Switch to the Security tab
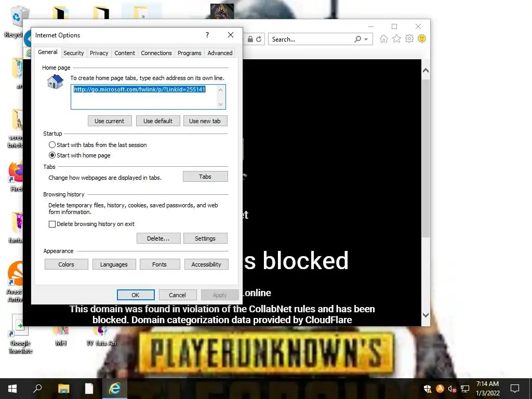The height and width of the screenshot is (399, 532). (74, 53)
